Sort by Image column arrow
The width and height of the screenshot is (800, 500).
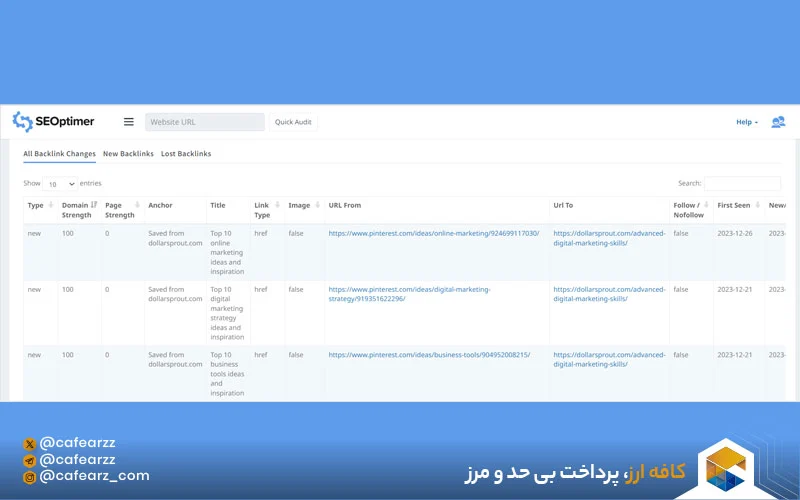coord(317,205)
